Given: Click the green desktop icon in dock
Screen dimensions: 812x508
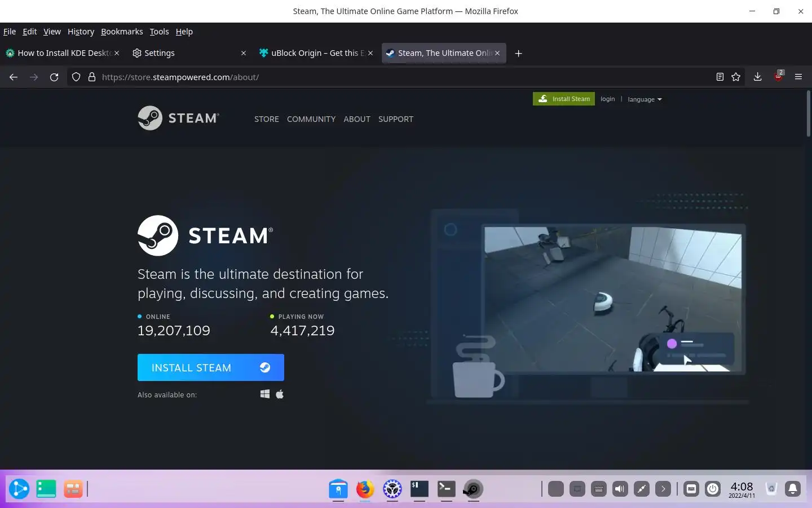Looking at the screenshot, I should click(46, 489).
